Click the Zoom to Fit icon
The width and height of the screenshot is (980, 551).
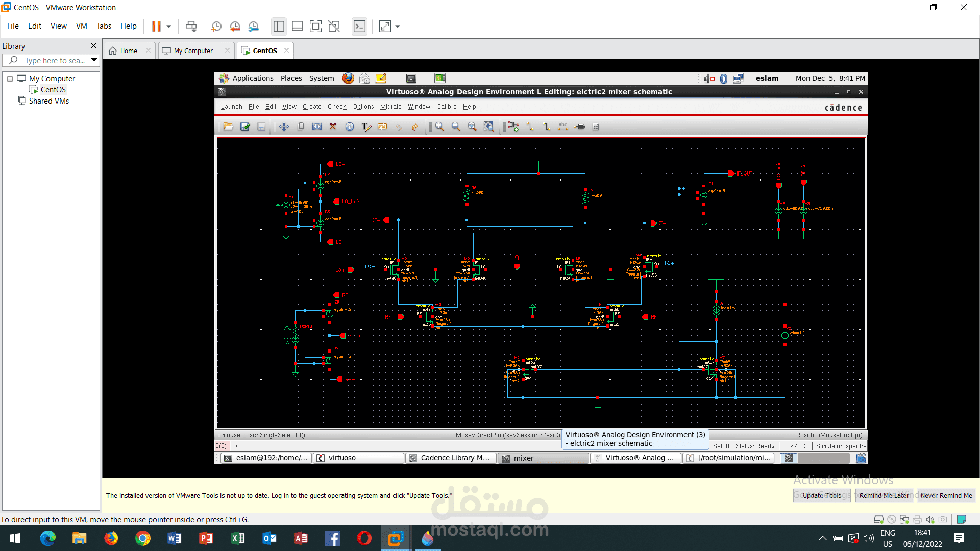pos(472,127)
